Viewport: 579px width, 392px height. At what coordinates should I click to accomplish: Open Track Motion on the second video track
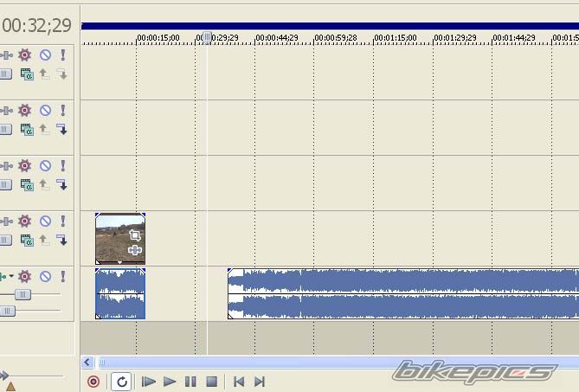(6, 111)
